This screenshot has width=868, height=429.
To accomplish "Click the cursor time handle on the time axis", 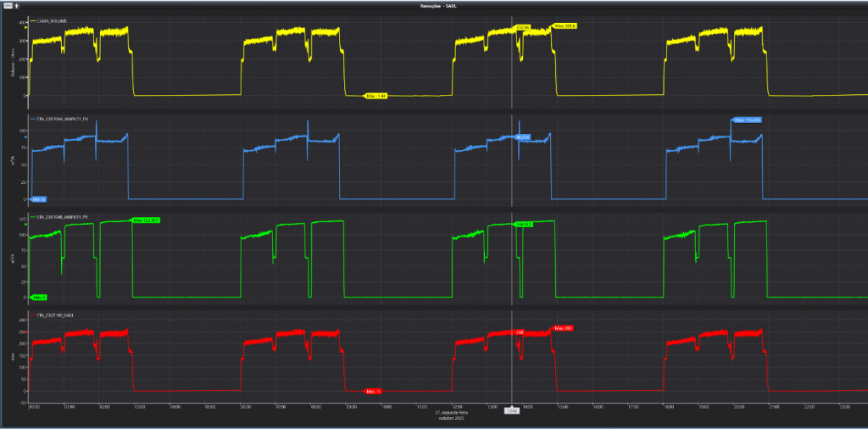I will coord(512,410).
